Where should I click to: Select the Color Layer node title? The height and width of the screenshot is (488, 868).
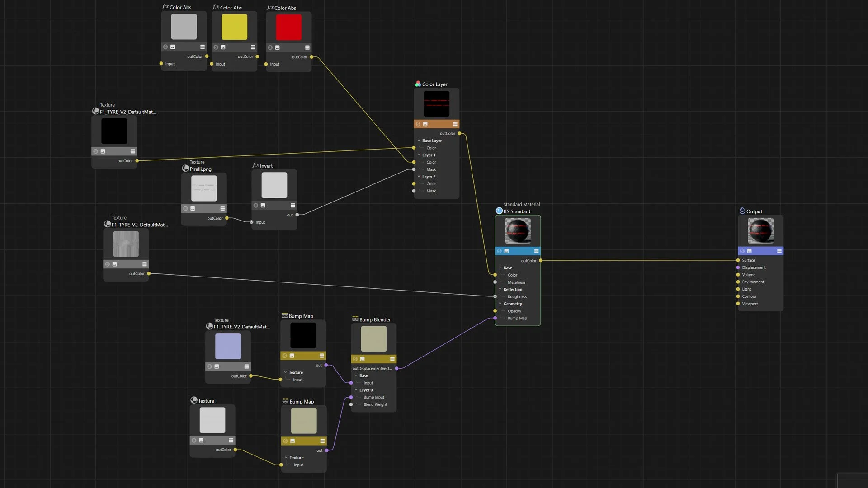coord(434,84)
